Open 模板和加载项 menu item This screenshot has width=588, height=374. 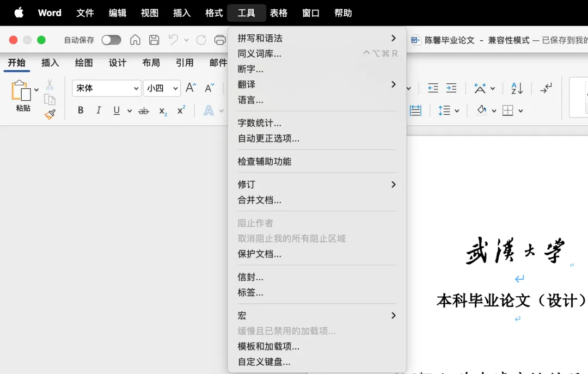pyautogui.click(x=317, y=346)
